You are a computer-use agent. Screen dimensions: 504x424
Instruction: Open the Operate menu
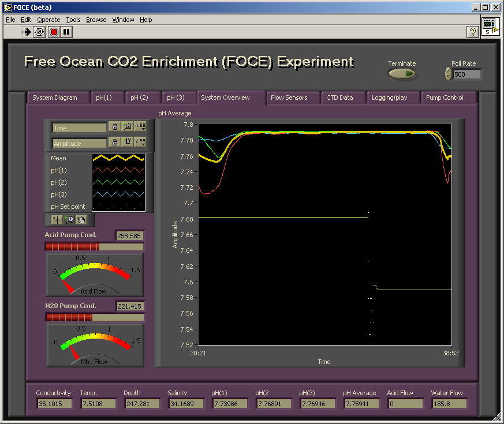coord(48,20)
